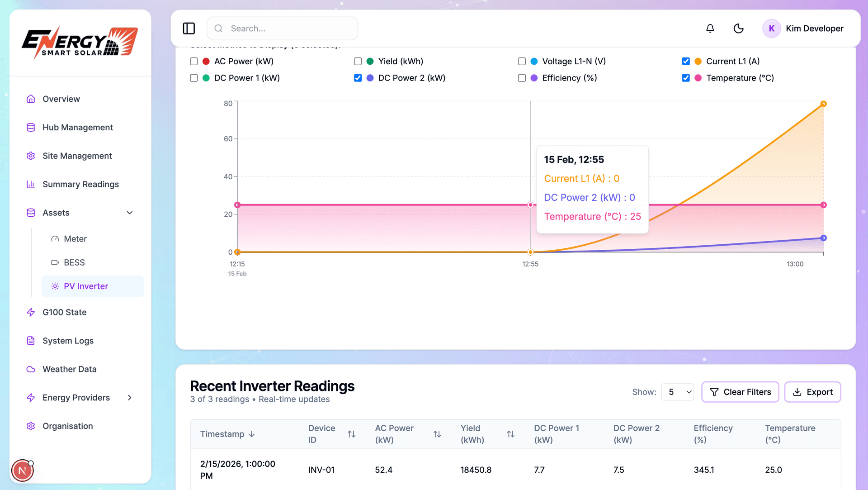The image size is (868, 490).
Task: Switch to dark mode moon icon
Action: (738, 29)
